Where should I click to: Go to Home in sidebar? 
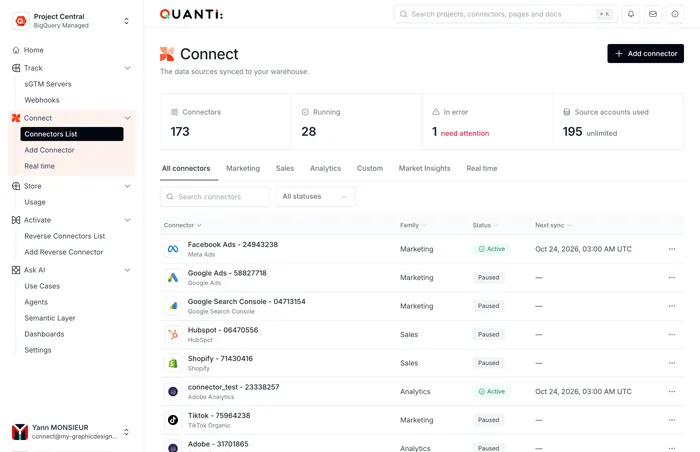(33, 50)
